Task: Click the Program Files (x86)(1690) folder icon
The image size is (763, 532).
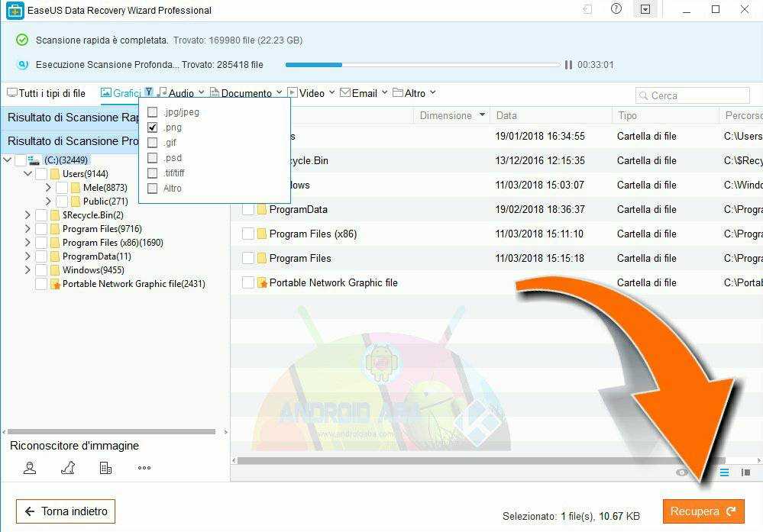Action: click(54, 242)
